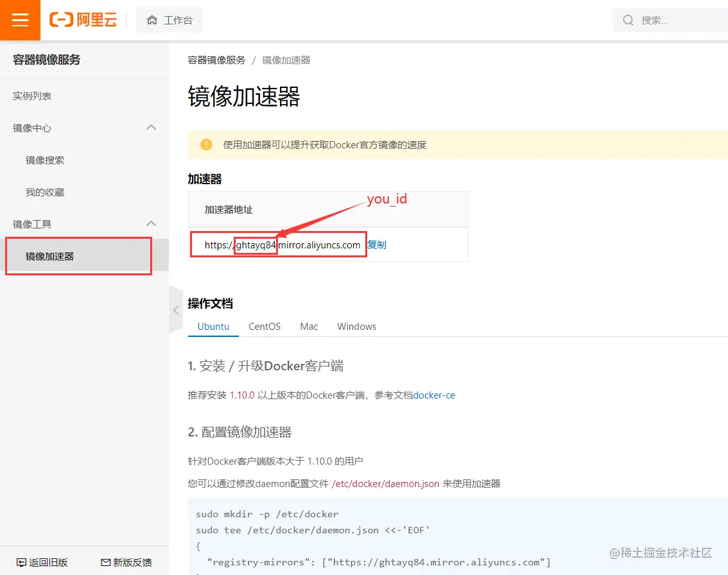Click the accelerator URL text
728x575 pixels.
pos(282,245)
